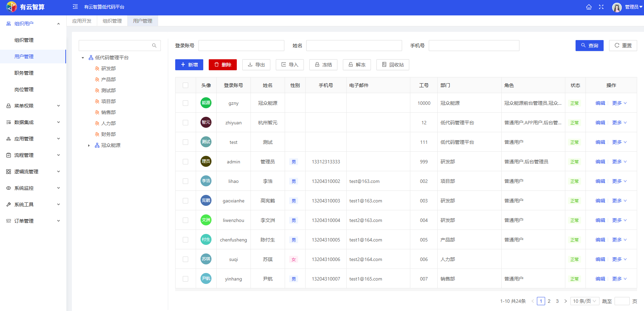
Task: Click the blue 查询 search button
Action: tap(589, 46)
